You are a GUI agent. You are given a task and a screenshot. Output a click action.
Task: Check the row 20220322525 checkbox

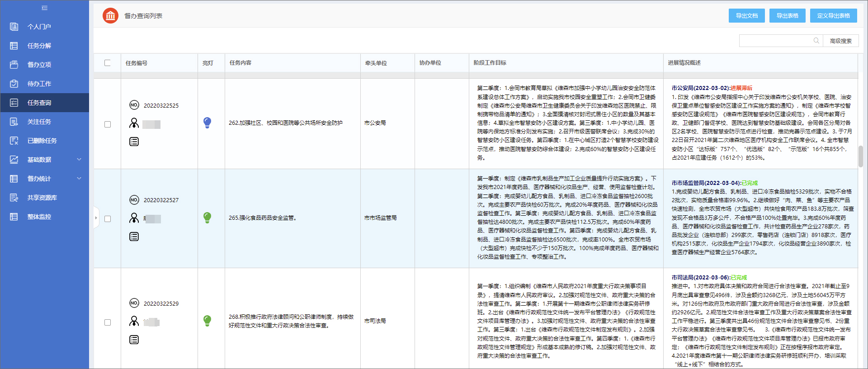(x=108, y=124)
